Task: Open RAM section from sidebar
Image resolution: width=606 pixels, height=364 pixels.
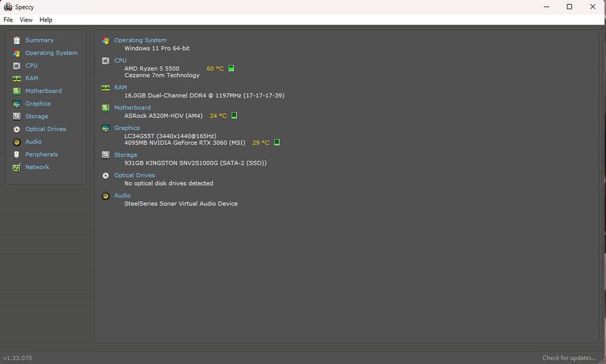Action: [32, 78]
